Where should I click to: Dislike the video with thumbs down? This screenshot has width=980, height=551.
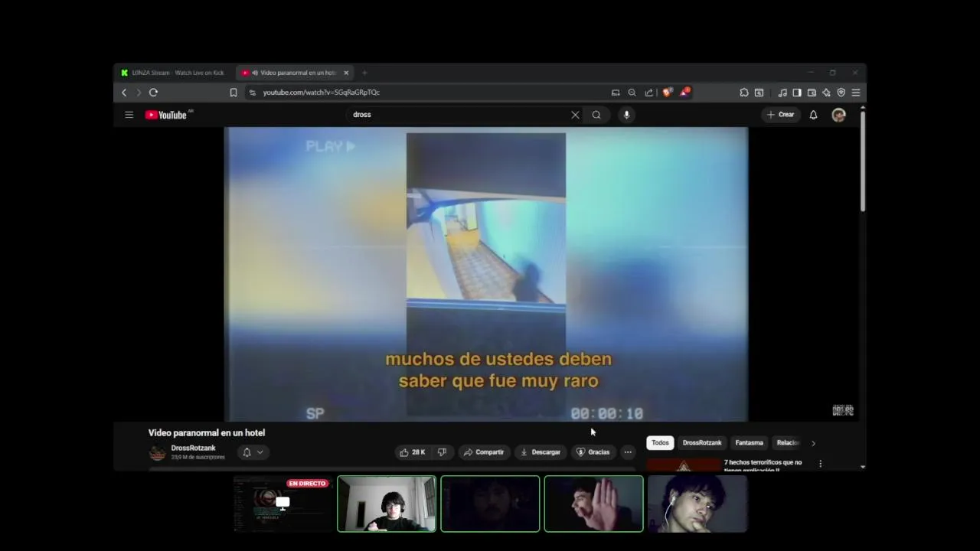pos(442,452)
